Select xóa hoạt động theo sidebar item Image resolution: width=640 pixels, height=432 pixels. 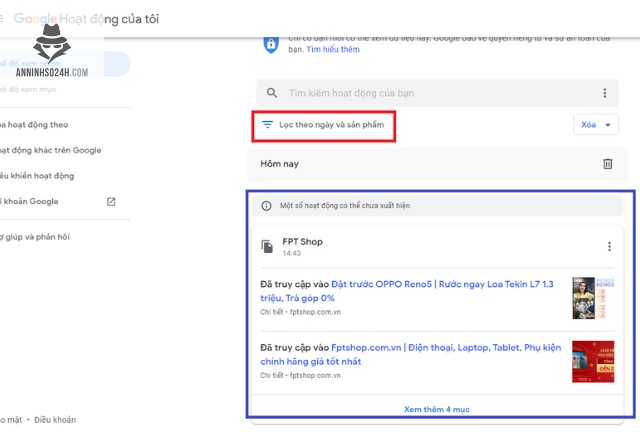coord(34,125)
